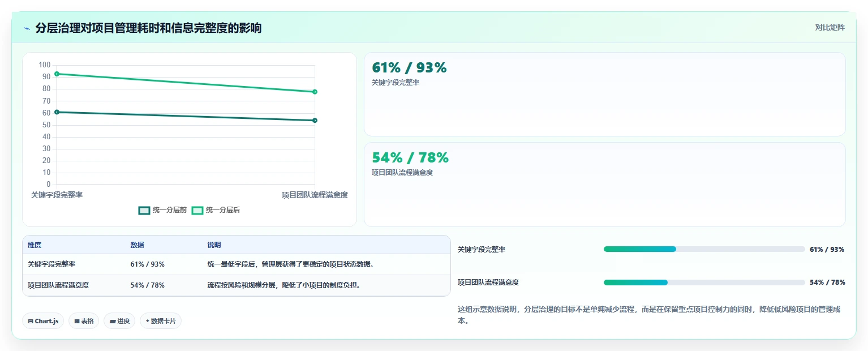The height and width of the screenshot is (351, 868).
Task: Click the dark line point at value 61
Action: 57,112
